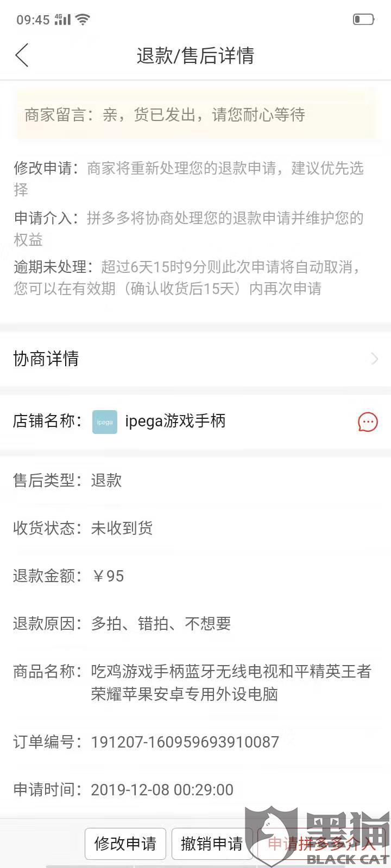The height and width of the screenshot is (868, 391).
Task: Tap the product name 吃鸡游戏手柄 text
Action: (x=231, y=683)
